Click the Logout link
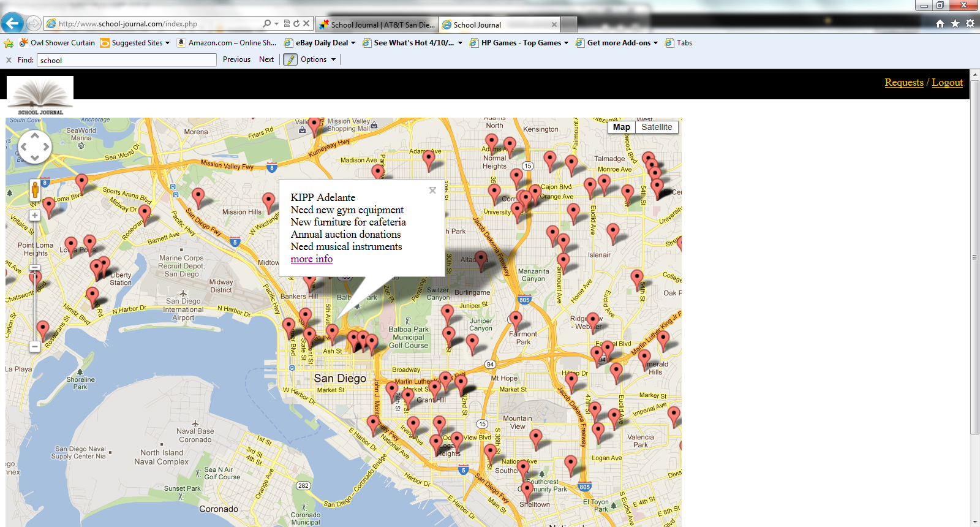Screen dimensions: 980x527 pyautogui.click(x=948, y=82)
